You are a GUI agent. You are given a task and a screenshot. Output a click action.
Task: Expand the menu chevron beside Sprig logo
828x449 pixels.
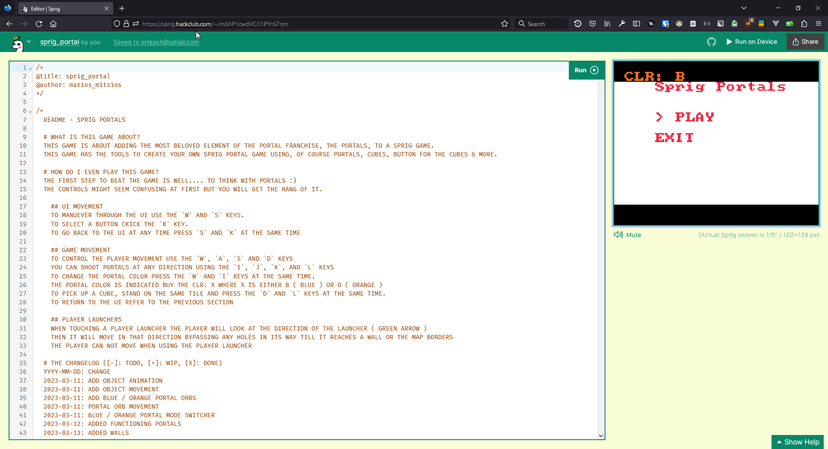tap(29, 42)
